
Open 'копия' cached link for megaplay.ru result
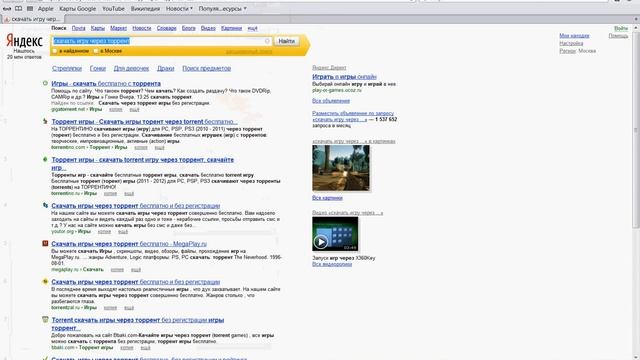pyautogui.click(x=117, y=269)
